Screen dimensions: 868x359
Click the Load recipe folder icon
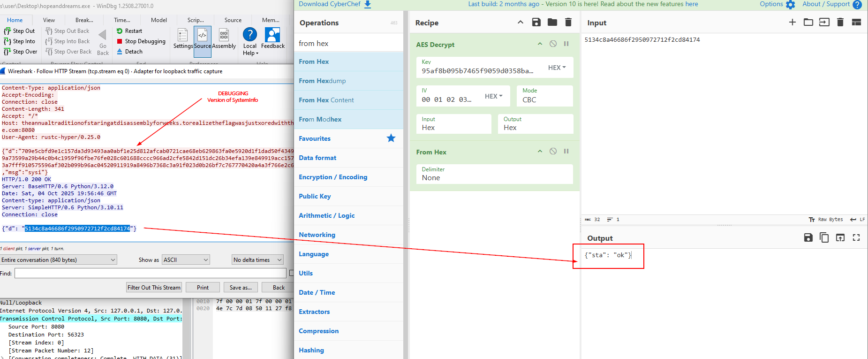coord(552,23)
